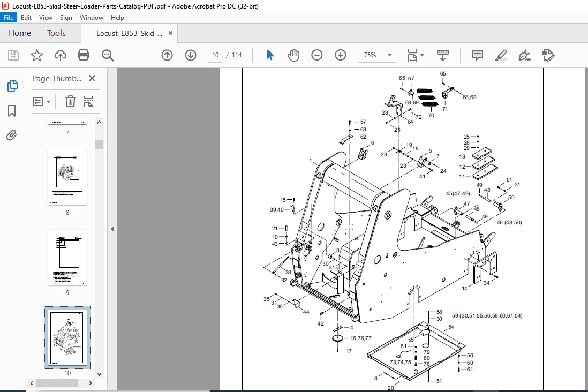
Task: Select page 9 thumbnail
Action: 67,258
